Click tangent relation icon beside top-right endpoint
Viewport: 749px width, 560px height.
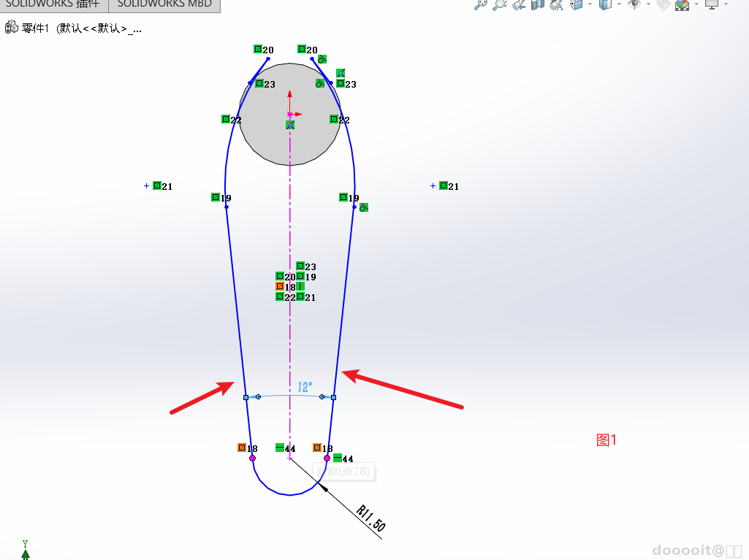pyautogui.click(x=322, y=59)
